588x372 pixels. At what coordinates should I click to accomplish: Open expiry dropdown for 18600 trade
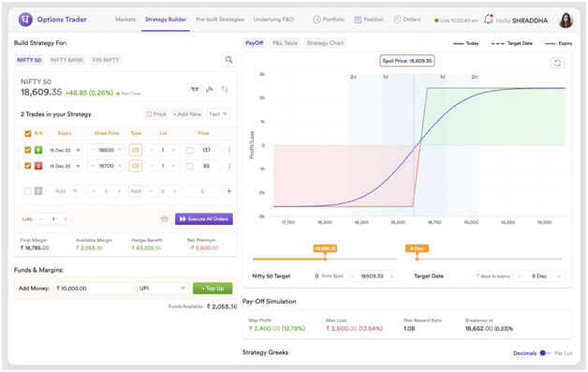coord(65,150)
